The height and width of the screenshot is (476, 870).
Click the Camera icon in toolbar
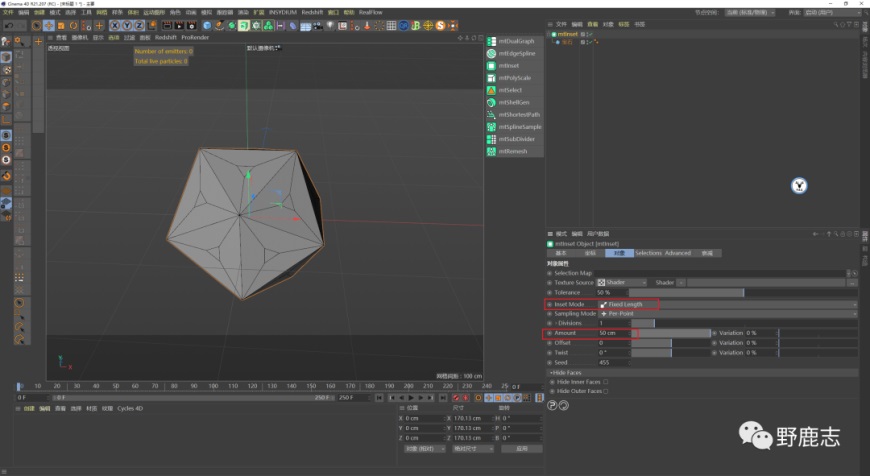(x=318, y=26)
